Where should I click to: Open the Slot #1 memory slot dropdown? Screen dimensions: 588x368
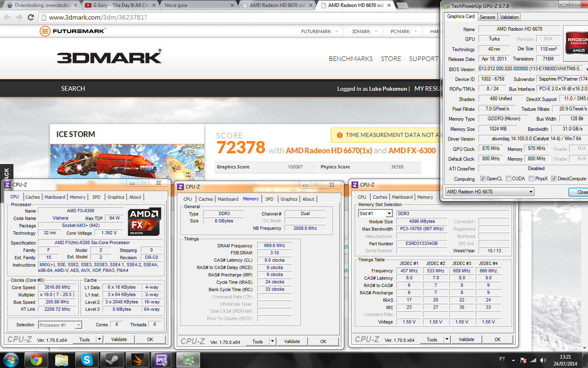(376, 213)
